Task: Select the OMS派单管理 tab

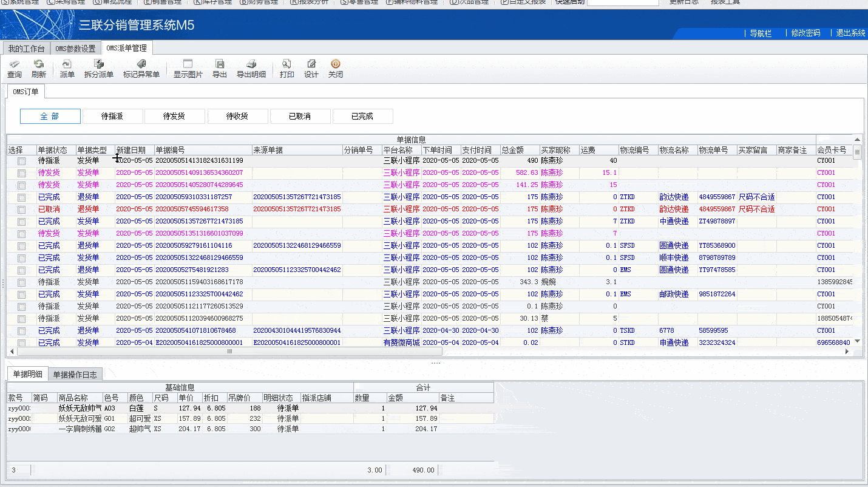Action: 126,48
